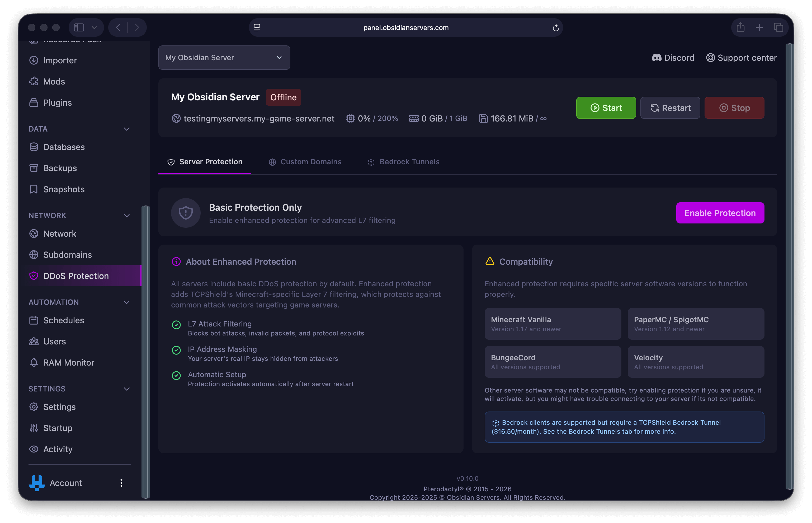812x523 pixels.
Task: Open the Startup sliders icon
Action: 34,428
